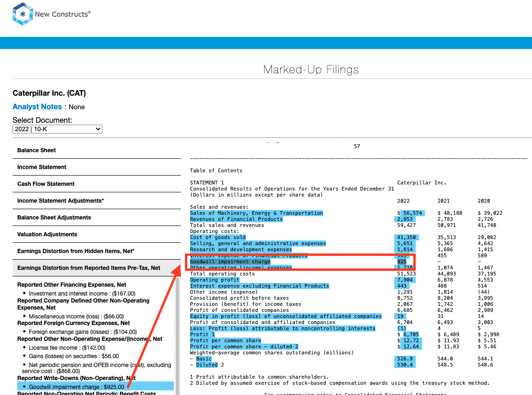Screen dimensions: 532x395
Task: Click the Table of Contents text
Action: tap(216, 170)
